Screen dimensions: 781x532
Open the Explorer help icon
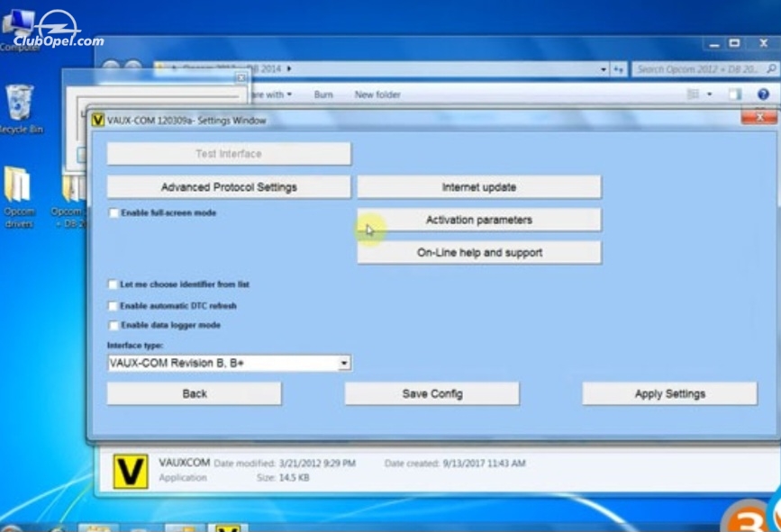pyautogui.click(x=763, y=94)
